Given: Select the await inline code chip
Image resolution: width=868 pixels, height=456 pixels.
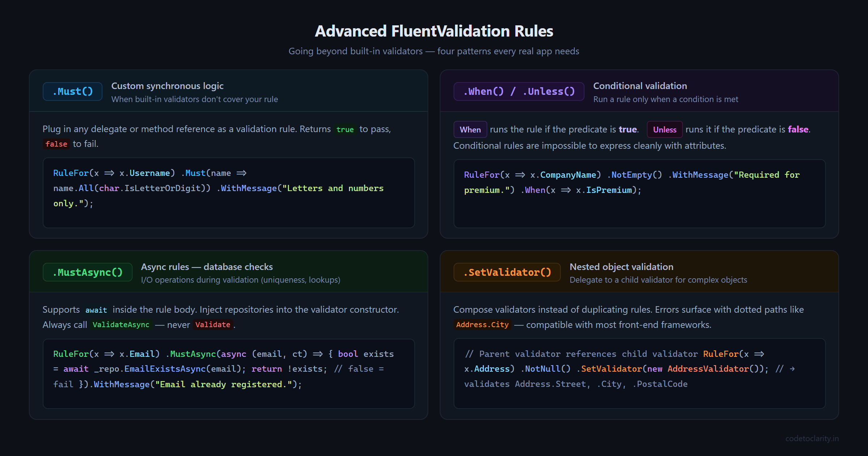Looking at the screenshot, I should [96, 310].
